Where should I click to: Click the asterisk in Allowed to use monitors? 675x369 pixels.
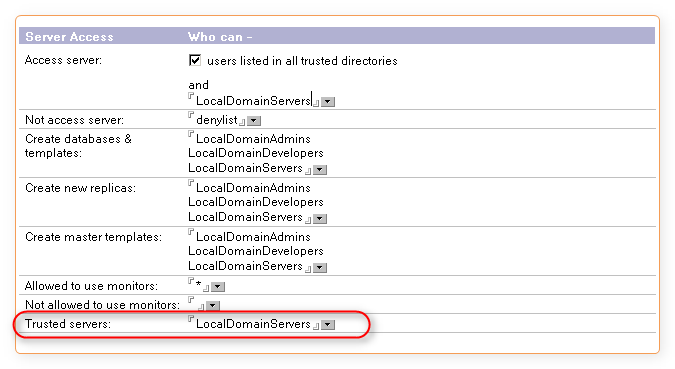tap(198, 285)
